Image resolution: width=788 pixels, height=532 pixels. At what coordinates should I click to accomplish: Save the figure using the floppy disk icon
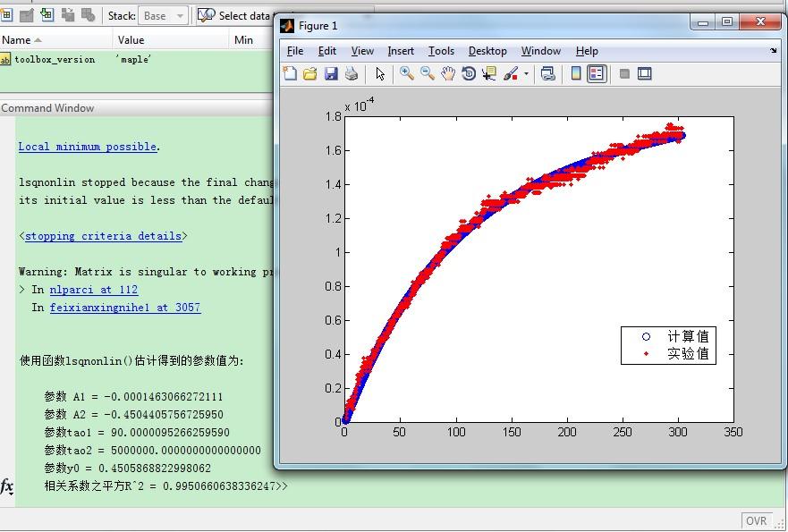coord(331,74)
